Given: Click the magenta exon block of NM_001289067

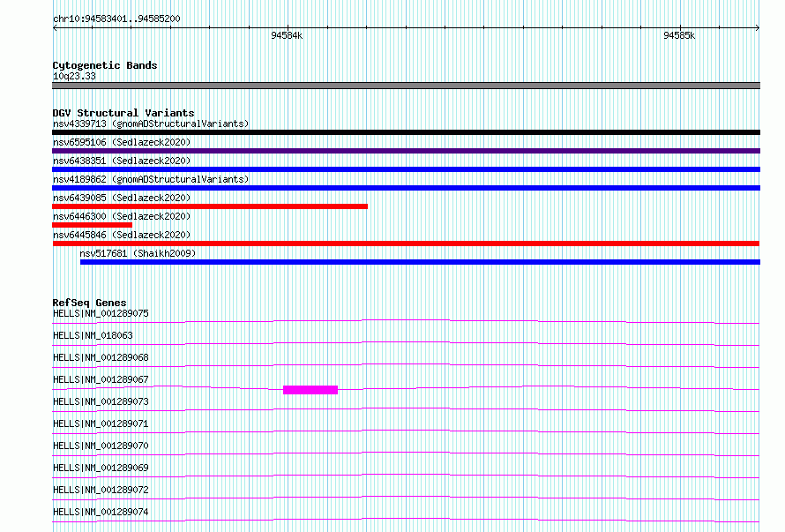Looking at the screenshot, I should point(310,390).
